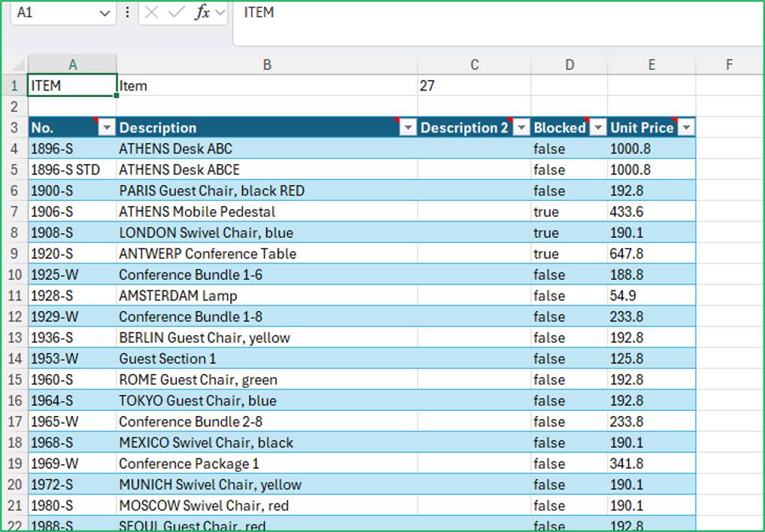Select row 10 header
Screen dimensions: 765x532
coord(14,275)
